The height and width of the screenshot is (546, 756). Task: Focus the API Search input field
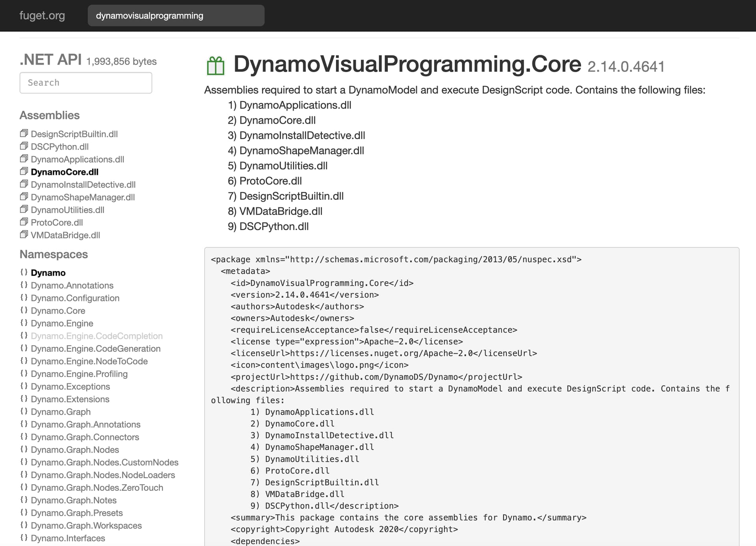86,83
